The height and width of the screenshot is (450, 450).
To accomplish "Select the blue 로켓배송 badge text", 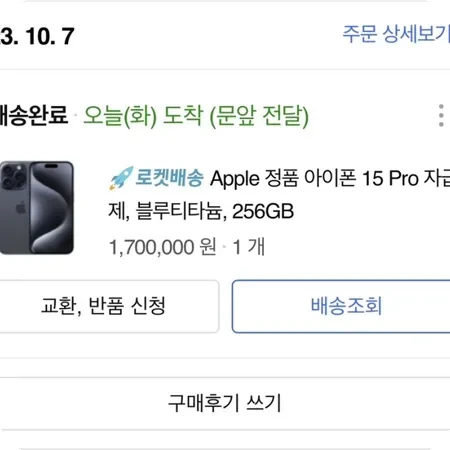I will (169, 178).
